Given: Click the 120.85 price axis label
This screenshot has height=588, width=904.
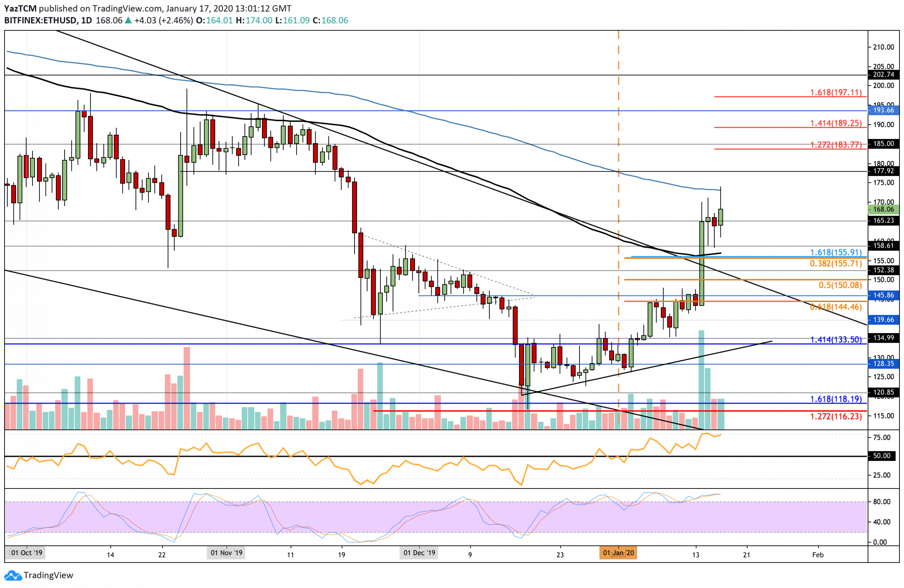Looking at the screenshot, I should point(884,392).
